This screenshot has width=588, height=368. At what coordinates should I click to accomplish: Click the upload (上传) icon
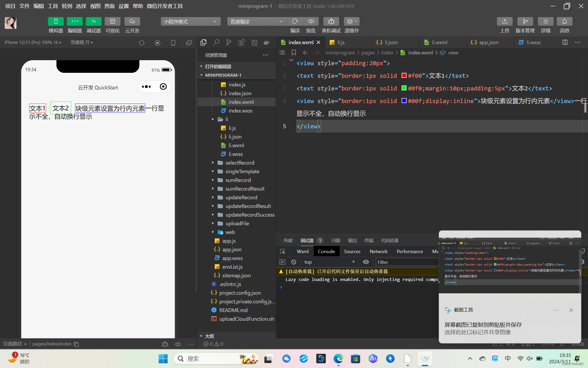click(505, 22)
